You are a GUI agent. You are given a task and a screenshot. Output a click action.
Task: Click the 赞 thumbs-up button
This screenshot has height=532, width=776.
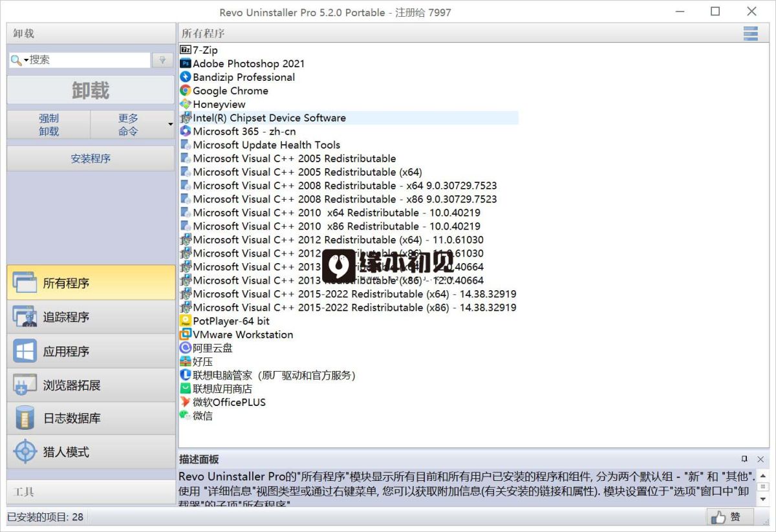click(729, 517)
